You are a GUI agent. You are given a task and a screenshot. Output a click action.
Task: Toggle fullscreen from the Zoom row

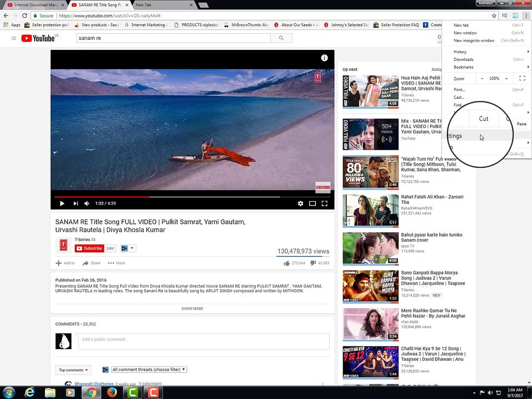click(x=522, y=78)
